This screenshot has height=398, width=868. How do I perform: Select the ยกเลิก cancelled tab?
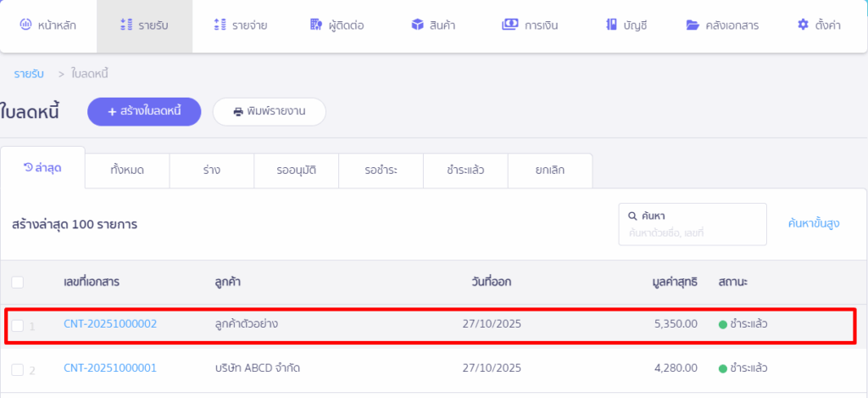tap(549, 171)
